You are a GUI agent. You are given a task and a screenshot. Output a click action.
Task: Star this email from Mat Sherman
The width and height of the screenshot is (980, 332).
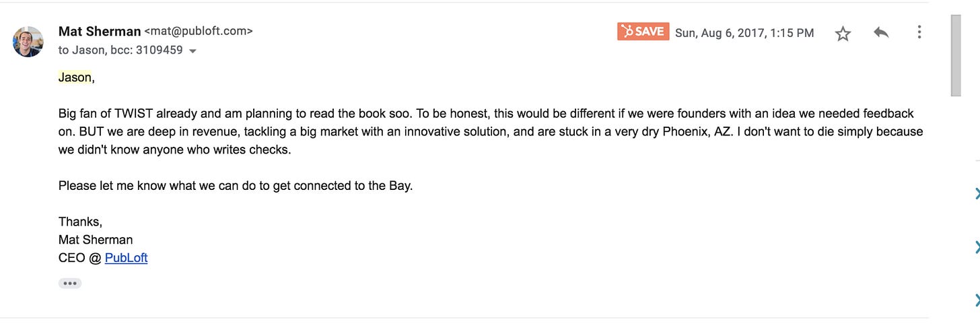pos(843,33)
